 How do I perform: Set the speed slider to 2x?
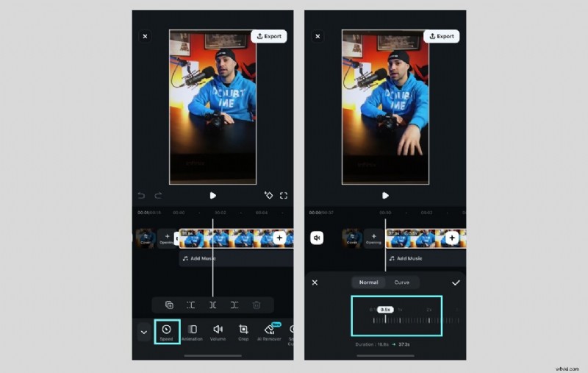click(x=429, y=319)
